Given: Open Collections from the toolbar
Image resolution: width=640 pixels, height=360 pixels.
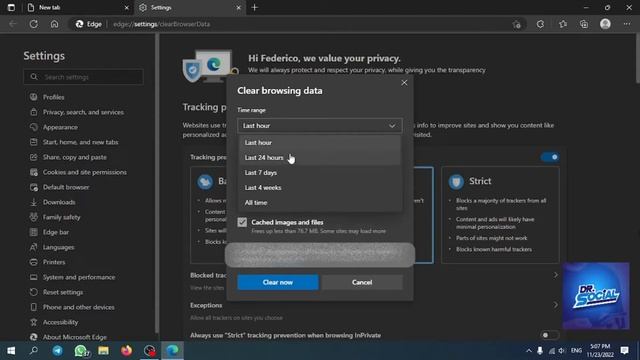Looking at the screenshot, I should (584, 24).
